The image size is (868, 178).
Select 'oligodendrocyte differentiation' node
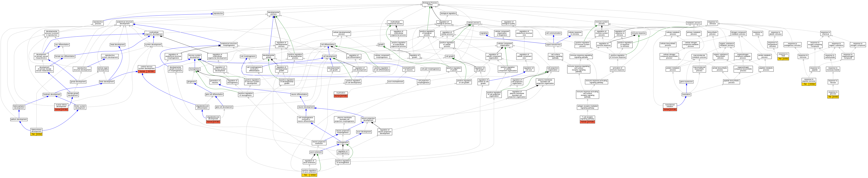tap(203, 107)
